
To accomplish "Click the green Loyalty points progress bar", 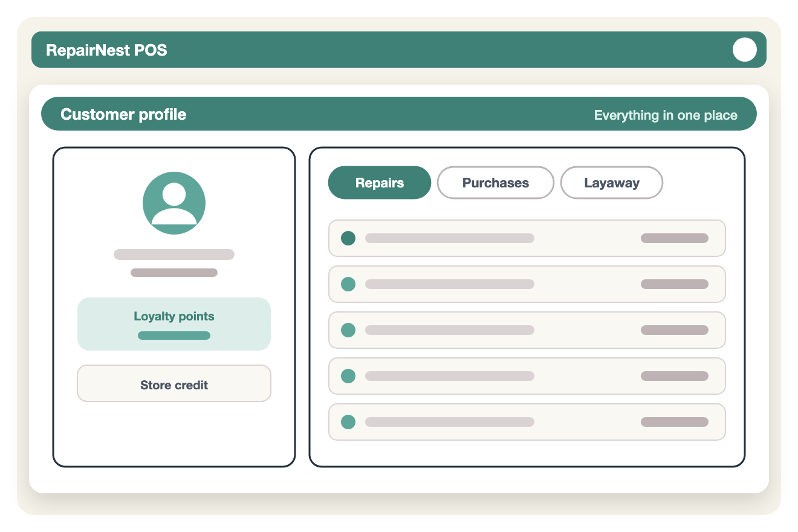I will click(x=174, y=336).
